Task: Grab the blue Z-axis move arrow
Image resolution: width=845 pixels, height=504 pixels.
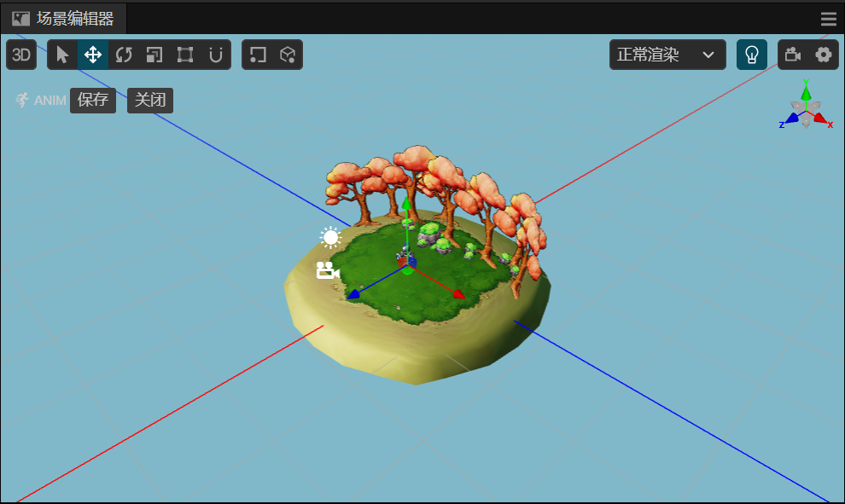Action: (354, 294)
